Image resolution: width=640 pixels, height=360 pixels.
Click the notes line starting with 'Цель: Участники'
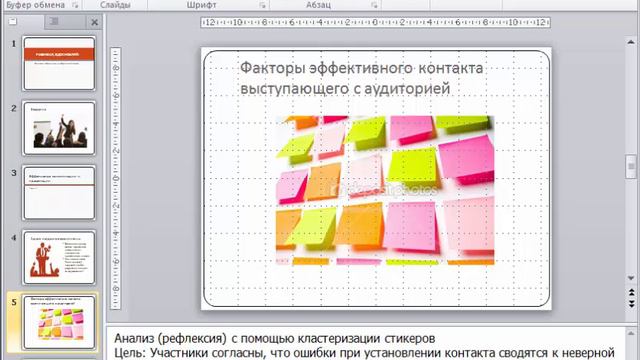pos(364,353)
